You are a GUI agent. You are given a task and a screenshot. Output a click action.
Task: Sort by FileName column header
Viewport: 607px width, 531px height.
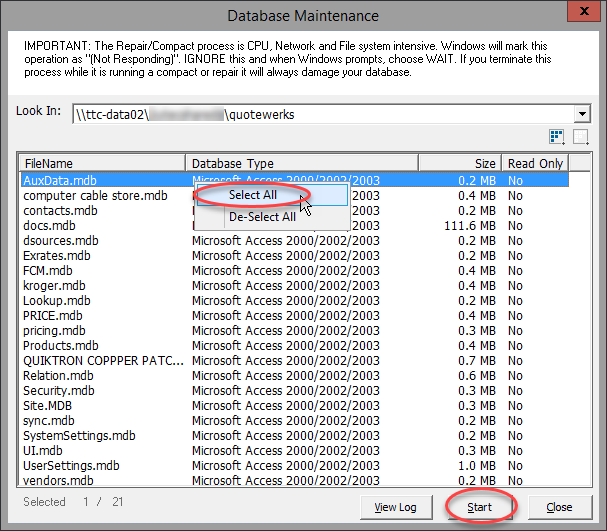(103, 163)
